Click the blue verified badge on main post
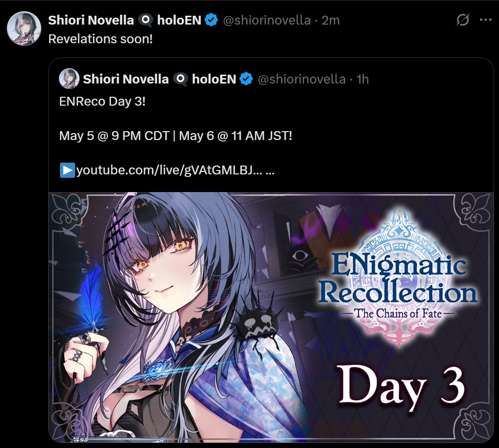The width and height of the screenshot is (499, 448). (211, 20)
